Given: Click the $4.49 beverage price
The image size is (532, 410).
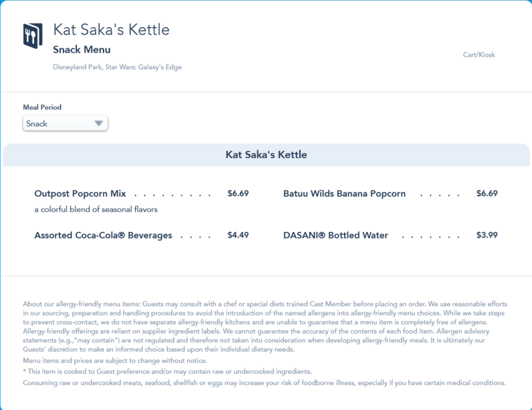Looking at the screenshot, I should pyautogui.click(x=238, y=235).
